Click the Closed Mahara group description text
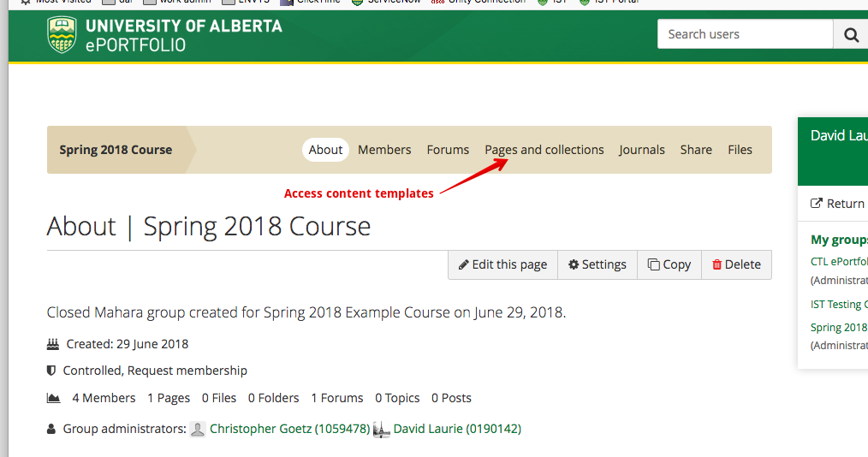This screenshot has width=868, height=457. 306,312
